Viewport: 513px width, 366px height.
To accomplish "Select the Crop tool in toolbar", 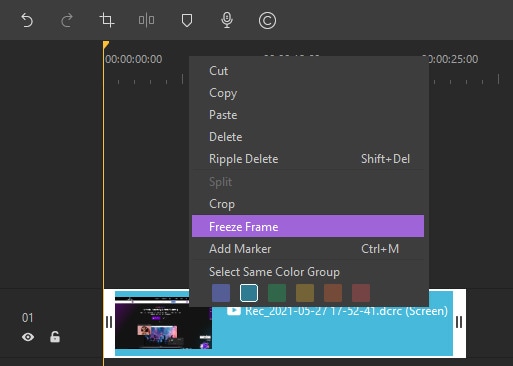I will click(107, 20).
